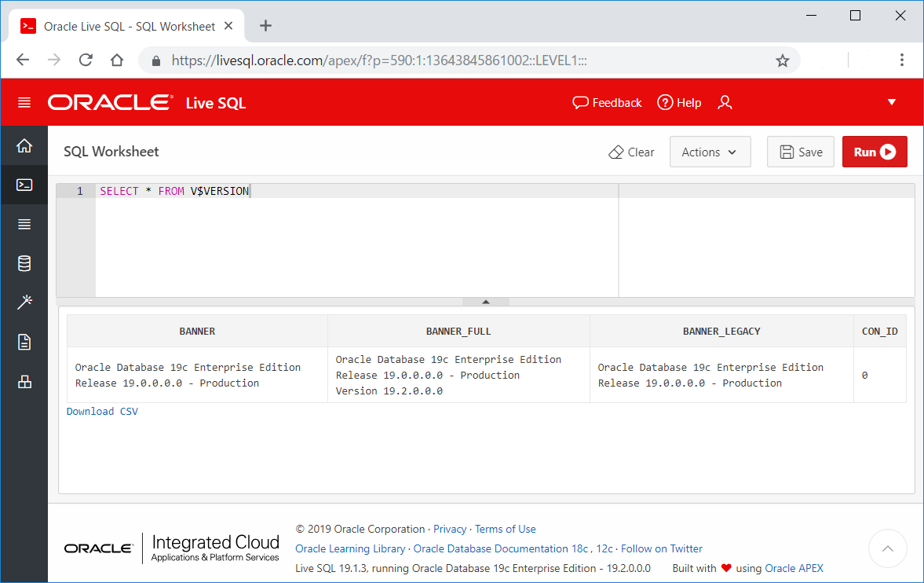The image size is (924, 583).
Task: Select the SQL Worksheet terminal icon
Action: [x=24, y=185]
